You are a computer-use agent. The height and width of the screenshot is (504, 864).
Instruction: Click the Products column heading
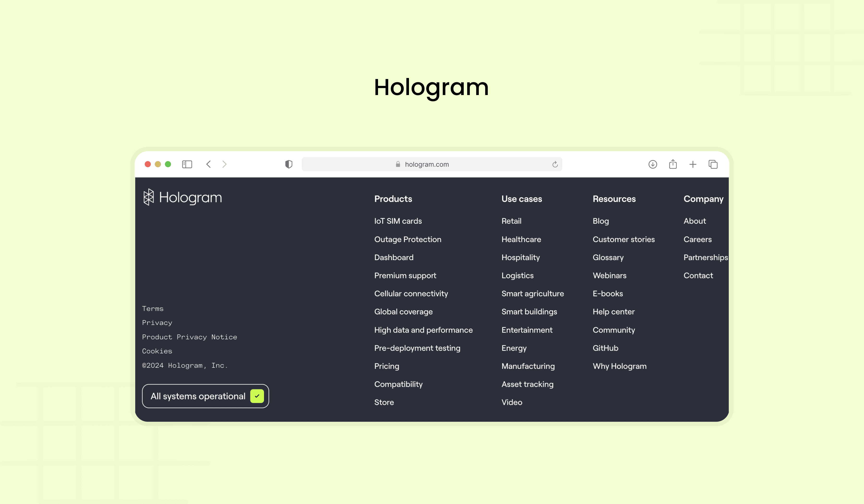click(x=393, y=199)
